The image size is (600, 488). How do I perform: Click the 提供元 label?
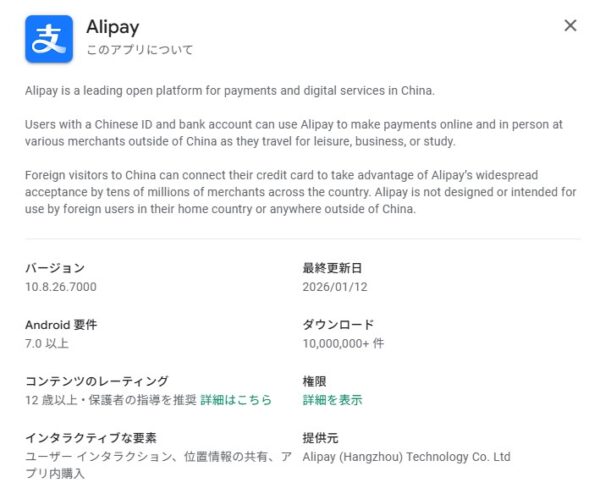coord(321,438)
